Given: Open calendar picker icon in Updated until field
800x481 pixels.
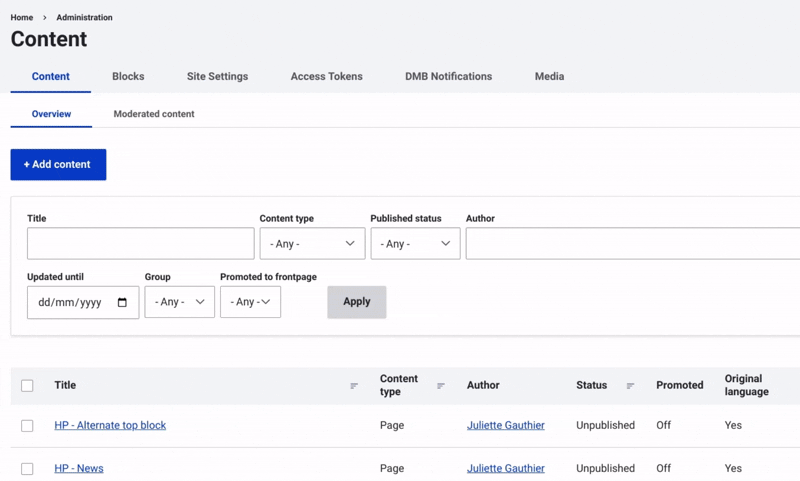Looking at the screenshot, I should (x=123, y=302).
